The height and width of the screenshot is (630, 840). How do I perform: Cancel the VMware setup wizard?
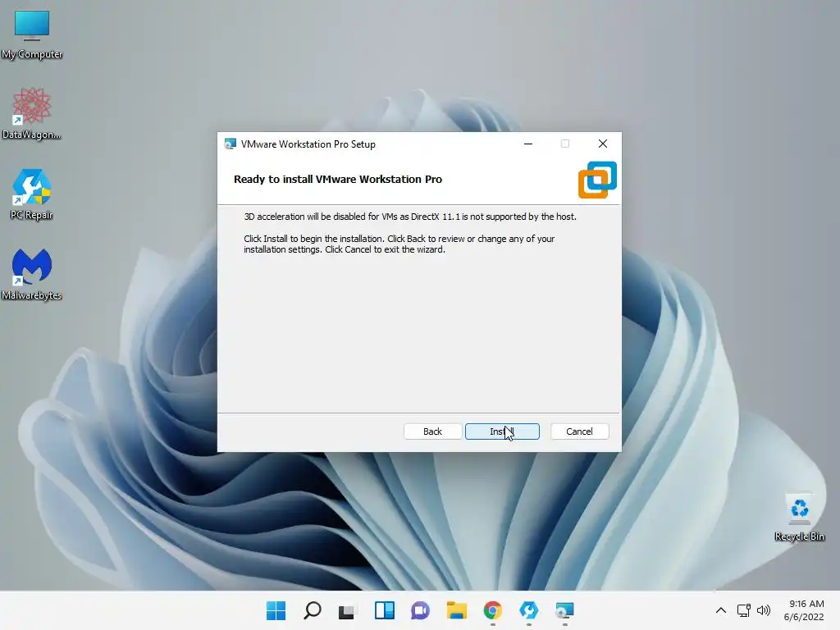(x=579, y=431)
